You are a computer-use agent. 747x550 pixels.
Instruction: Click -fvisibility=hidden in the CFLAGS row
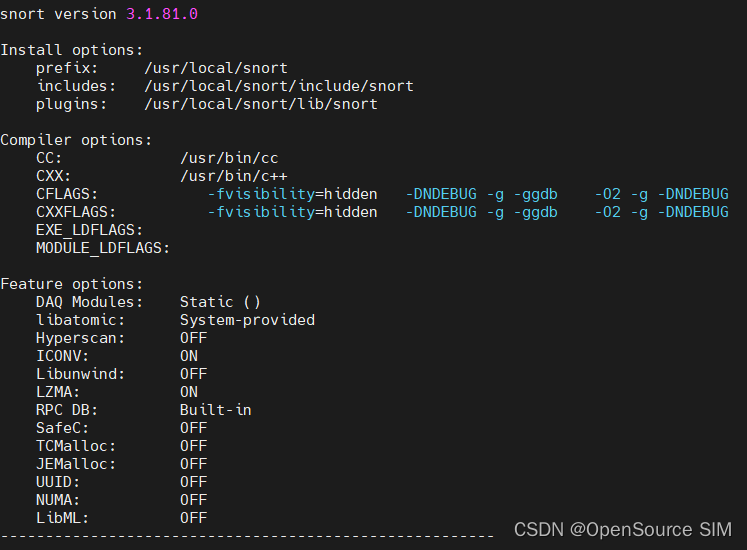[x=293, y=194]
